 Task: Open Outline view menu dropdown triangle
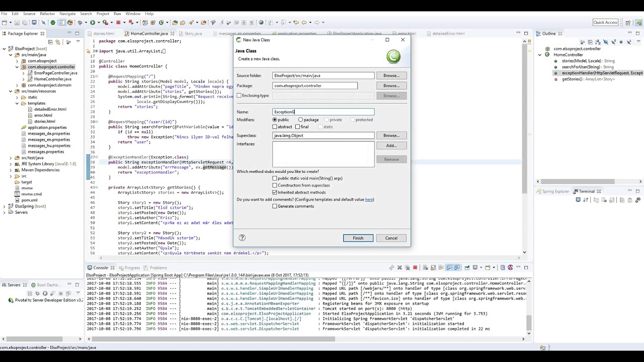coord(638,41)
